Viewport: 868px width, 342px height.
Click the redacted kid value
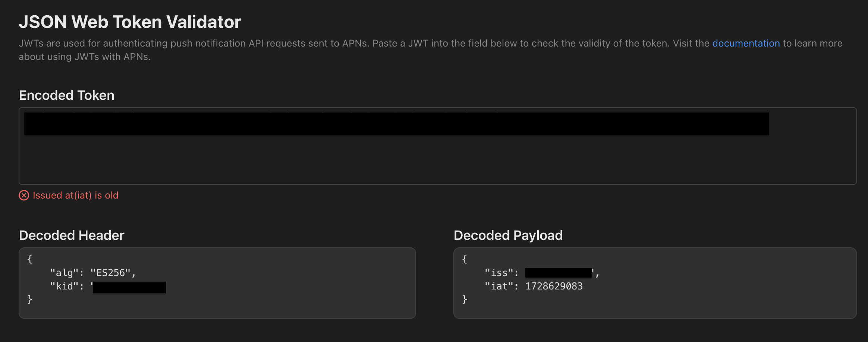[129, 287]
